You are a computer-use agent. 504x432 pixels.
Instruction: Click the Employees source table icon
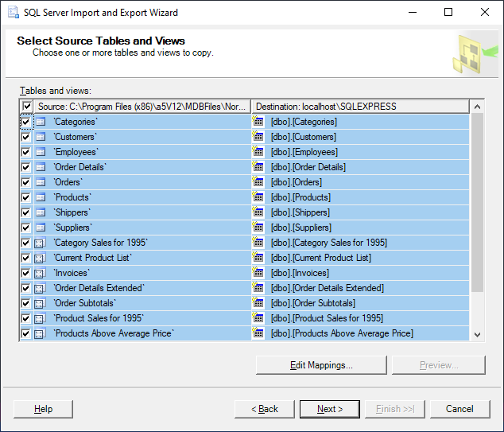click(41, 152)
